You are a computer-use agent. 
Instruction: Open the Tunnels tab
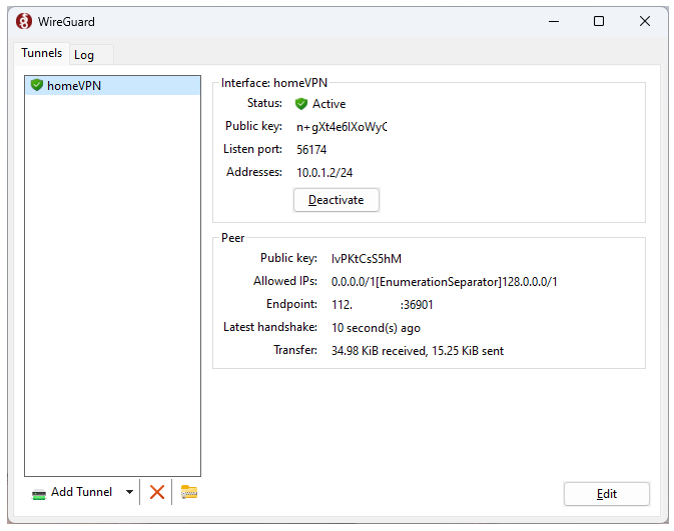pos(42,53)
